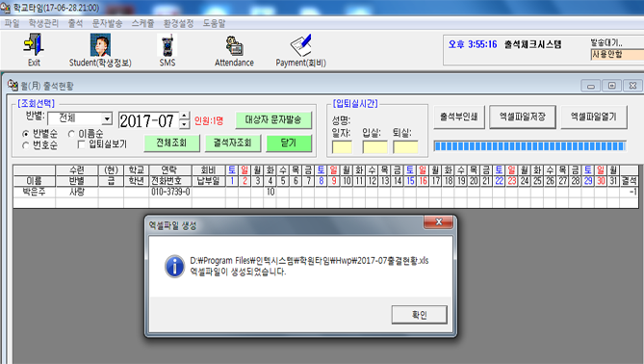This screenshot has height=364, width=644.
Task: Expand the 반별 전체 dropdown
Action: pos(107,118)
